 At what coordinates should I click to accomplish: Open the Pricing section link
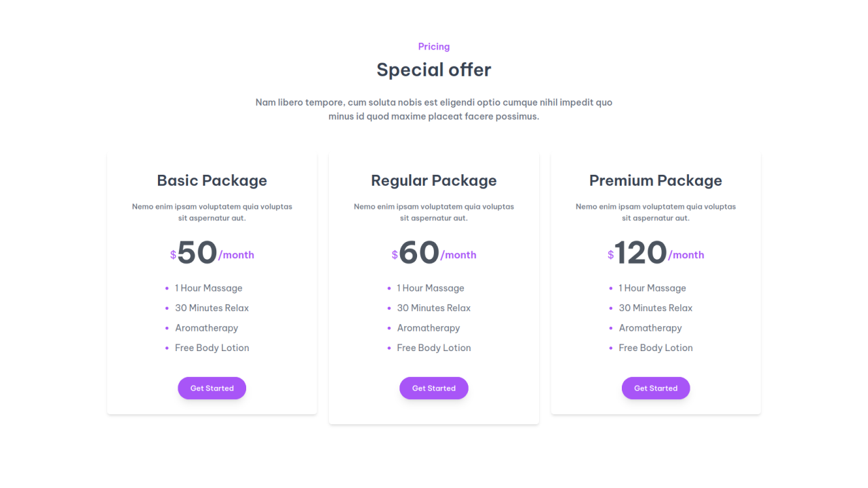[x=433, y=46]
